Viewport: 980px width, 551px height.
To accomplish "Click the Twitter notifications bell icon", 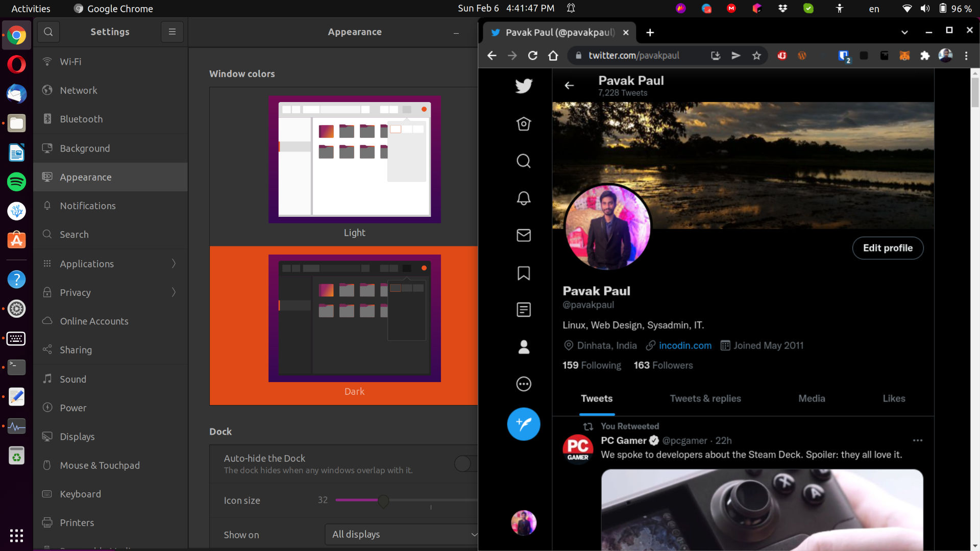I will point(524,198).
